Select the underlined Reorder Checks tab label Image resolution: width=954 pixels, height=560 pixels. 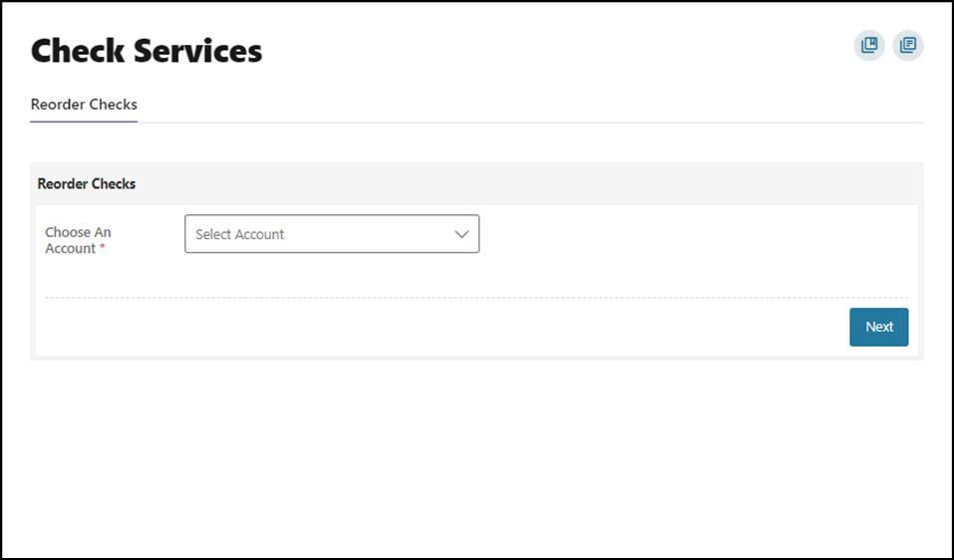point(84,105)
